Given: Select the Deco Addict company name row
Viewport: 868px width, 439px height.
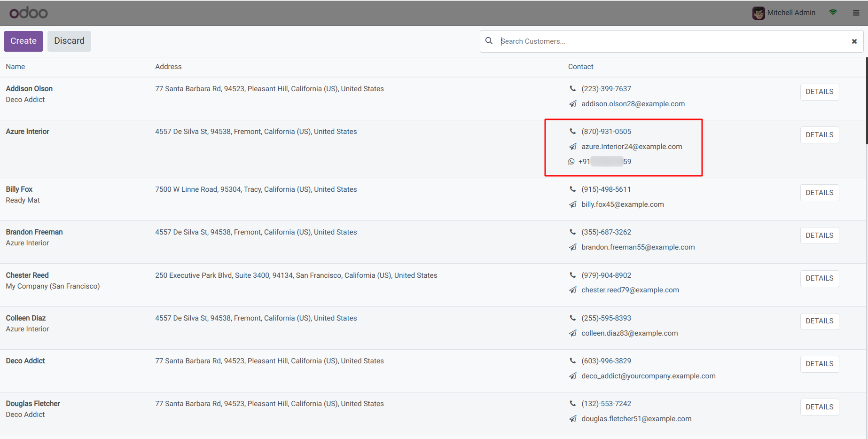Looking at the screenshot, I should [x=25, y=361].
